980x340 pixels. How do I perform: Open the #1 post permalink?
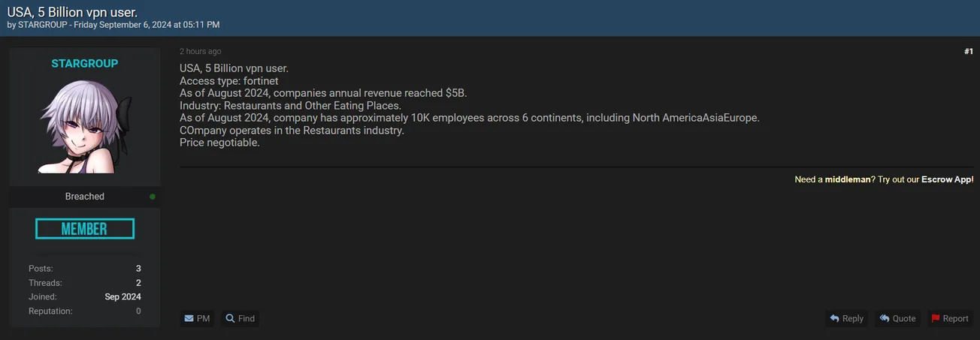968,52
